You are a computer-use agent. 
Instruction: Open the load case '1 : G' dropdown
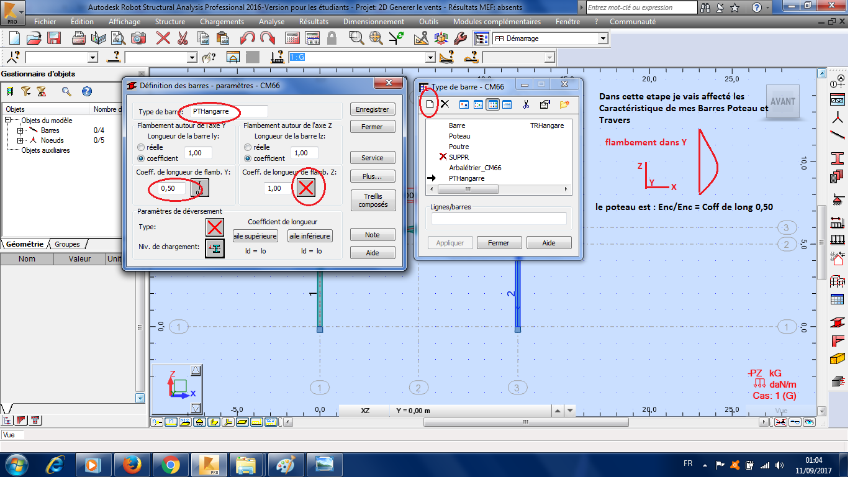[x=430, y=57]
